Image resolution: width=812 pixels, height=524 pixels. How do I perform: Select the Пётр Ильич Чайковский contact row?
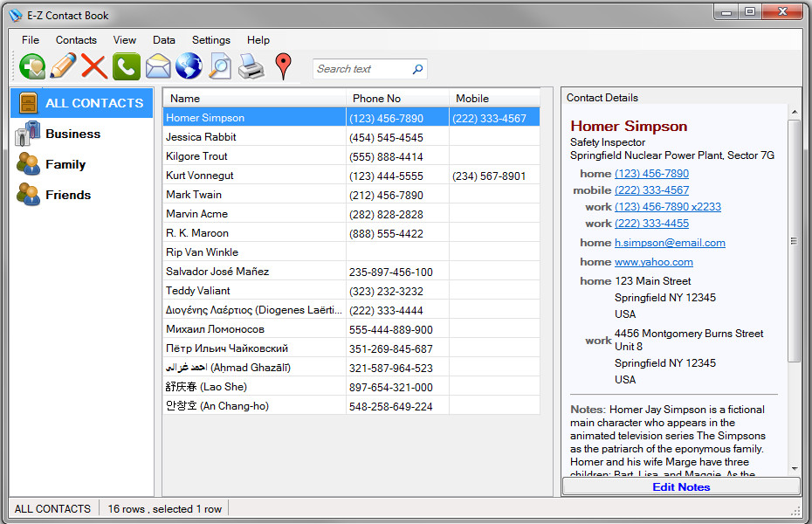click(351, 348)
